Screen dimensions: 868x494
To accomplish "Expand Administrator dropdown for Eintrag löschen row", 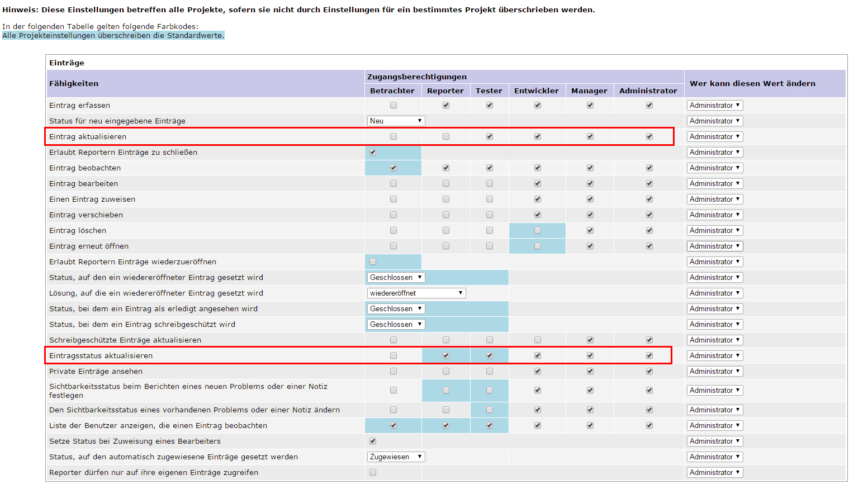I will (714, 230).
